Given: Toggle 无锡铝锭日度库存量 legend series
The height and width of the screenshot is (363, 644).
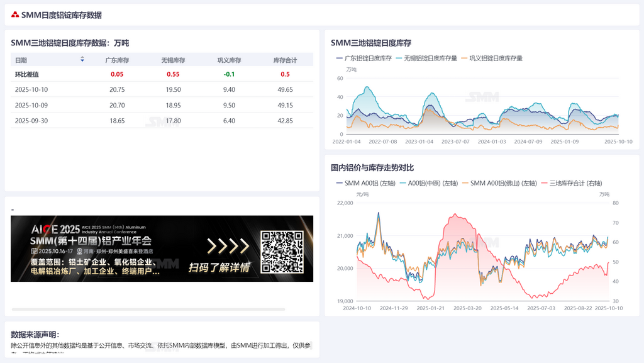Looking at the screenshot, I should coord(426,59).
